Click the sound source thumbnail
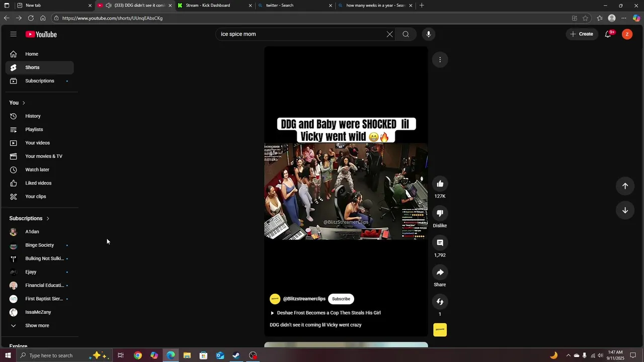Image resolution: width=644 pixels, height=362 pixels. tap(440, 330)
